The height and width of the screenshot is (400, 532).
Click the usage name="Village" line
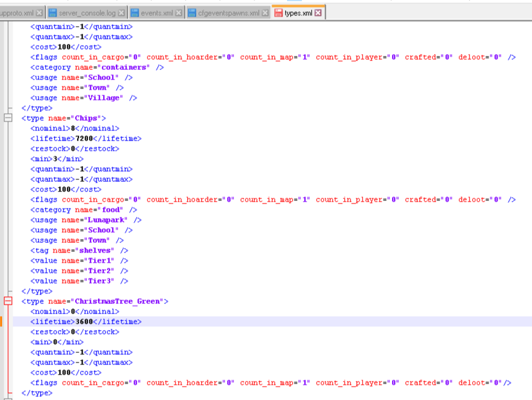[x=83, y=98]
